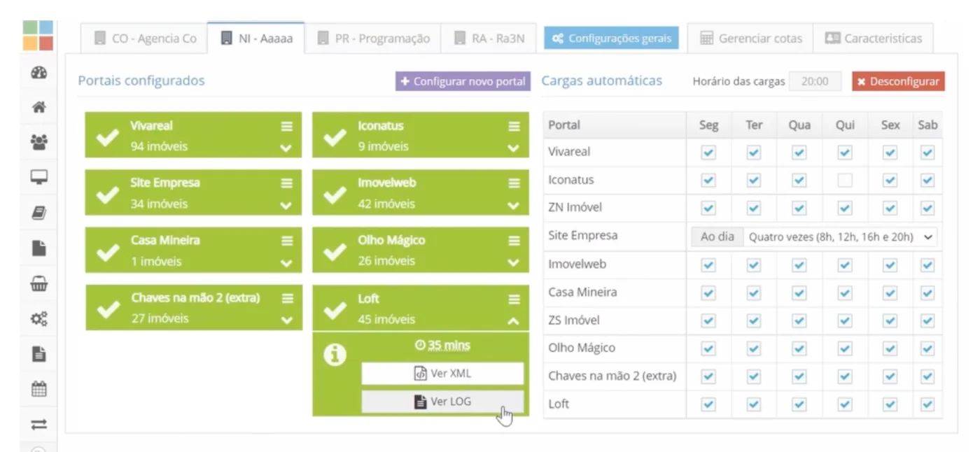Click the Qua column header

(x=799, y=125)
